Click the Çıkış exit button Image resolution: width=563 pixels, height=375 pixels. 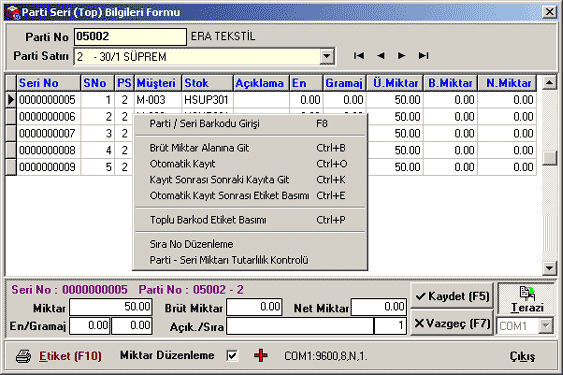point(522,356)
